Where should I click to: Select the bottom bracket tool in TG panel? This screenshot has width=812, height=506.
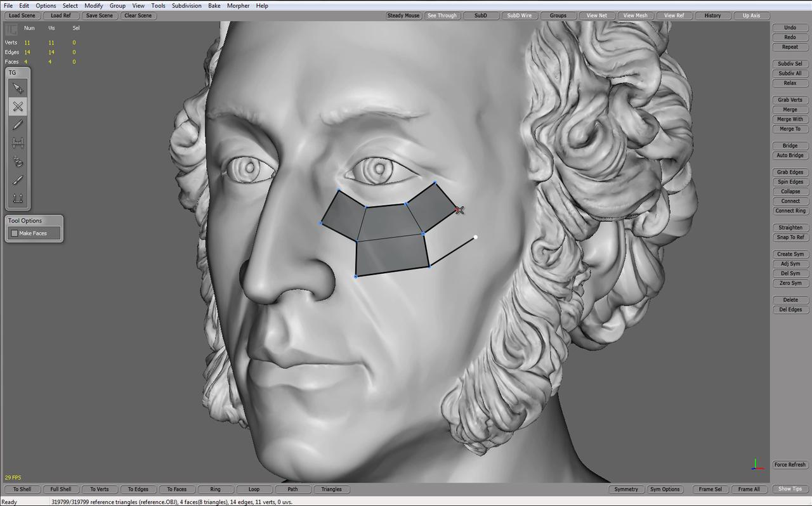click(18, 198)
